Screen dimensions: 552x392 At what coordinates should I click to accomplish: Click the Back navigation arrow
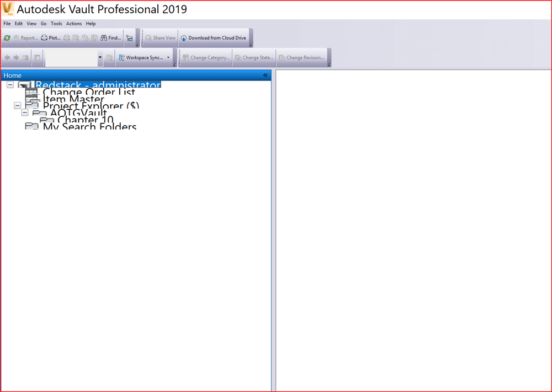(7, 57)
